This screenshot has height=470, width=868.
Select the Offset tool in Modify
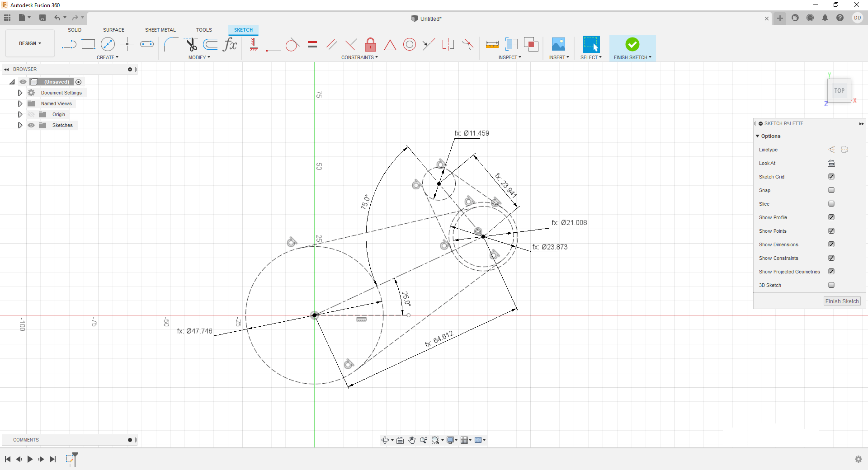210,44
